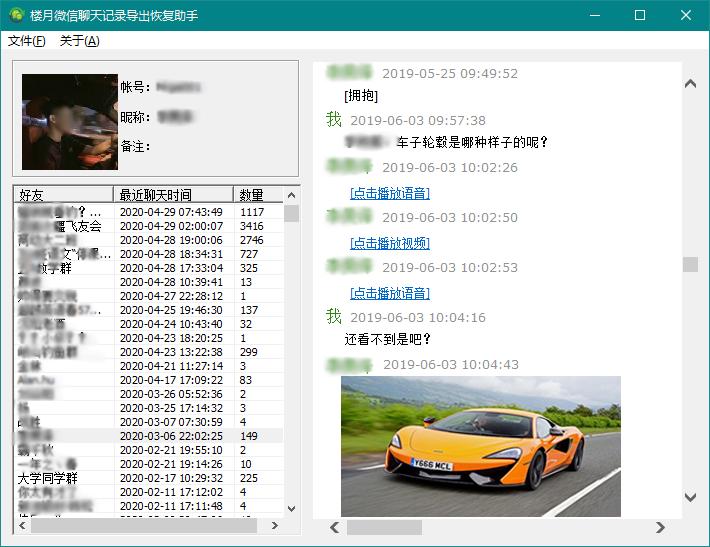Sort by the 好友 column header
Image resolution: width=710 pixels, height=547 pixels.
click(63, 195)
